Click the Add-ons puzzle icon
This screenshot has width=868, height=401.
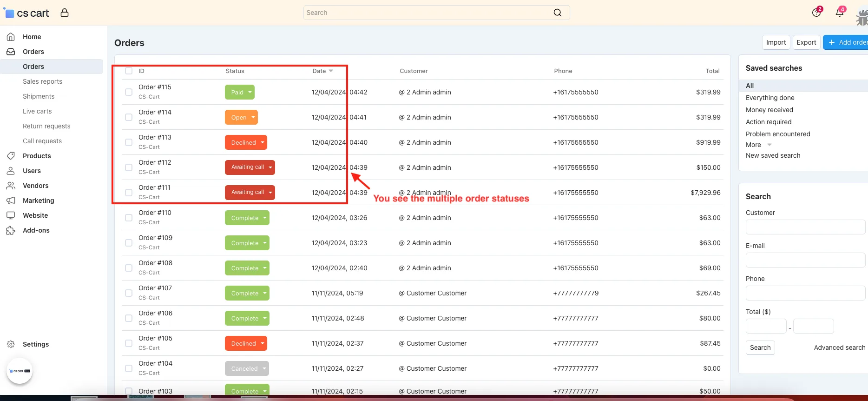11,230
